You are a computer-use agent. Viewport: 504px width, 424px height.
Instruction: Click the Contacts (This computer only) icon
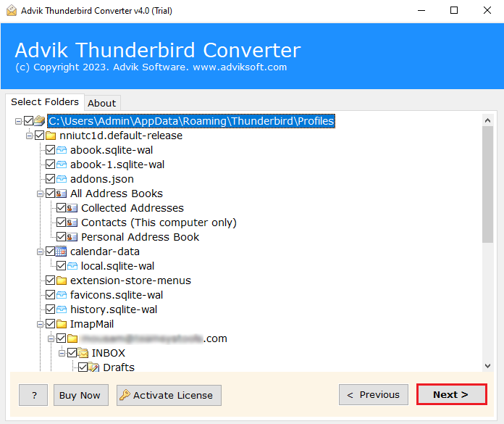click(x=72, y=223)
